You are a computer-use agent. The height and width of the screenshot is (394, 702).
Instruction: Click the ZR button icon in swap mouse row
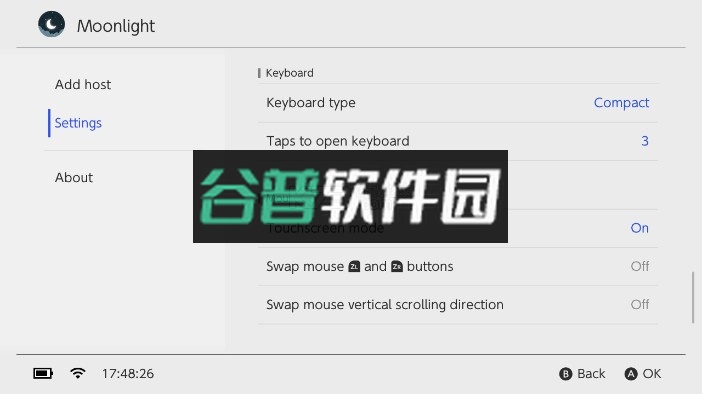coord(397,267)
